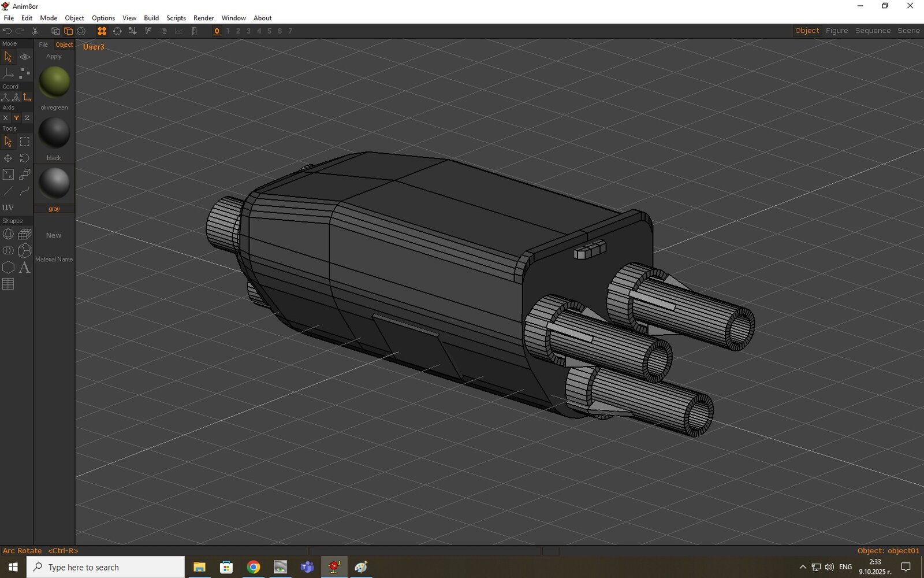This screenshot has height=578, width=924.
Task: Open Google Chrome from the taskbar
Action: (253, 567)
